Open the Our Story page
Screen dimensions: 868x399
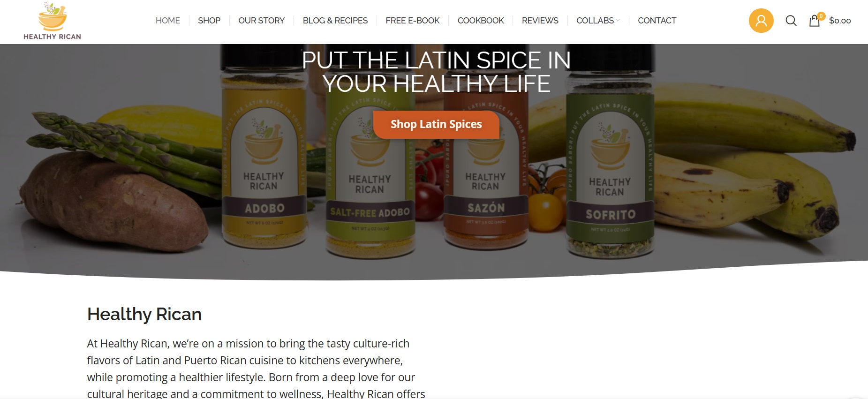click(x=262, y=21)
